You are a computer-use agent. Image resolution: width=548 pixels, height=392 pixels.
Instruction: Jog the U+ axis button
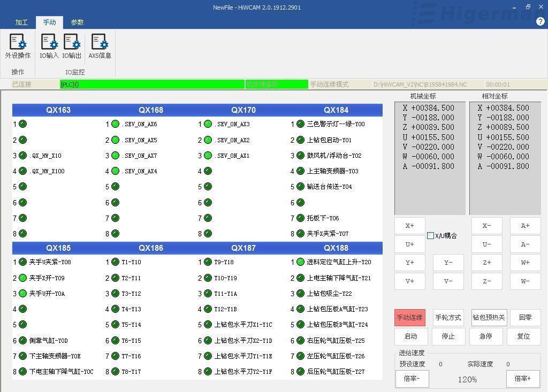(409, 244)
